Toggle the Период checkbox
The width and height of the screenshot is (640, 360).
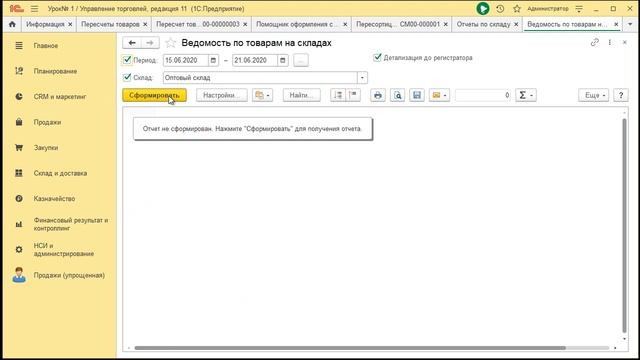pyautogui.click(x=127, y=60)
